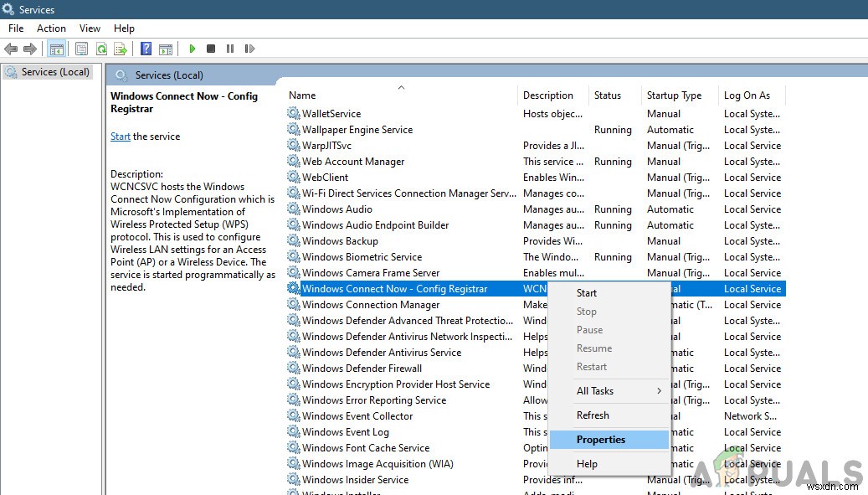Viewport: 868px width, 495px height.
Task: Select the Windows Audio service row
Action: pos(337,209)
